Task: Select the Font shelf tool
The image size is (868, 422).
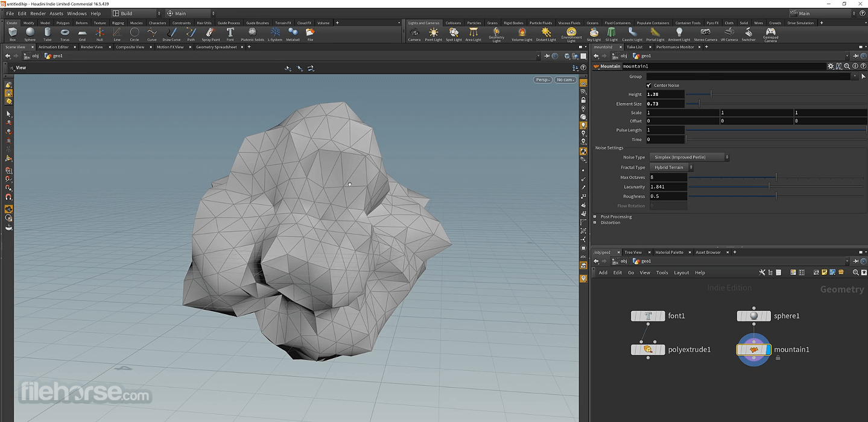Action: [230, 34]
